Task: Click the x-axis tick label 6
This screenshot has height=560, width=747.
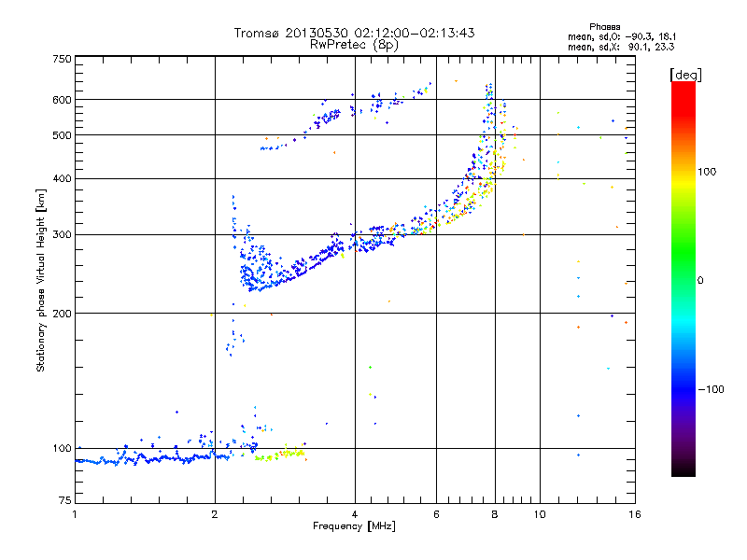Action: (x=436, y=514)
